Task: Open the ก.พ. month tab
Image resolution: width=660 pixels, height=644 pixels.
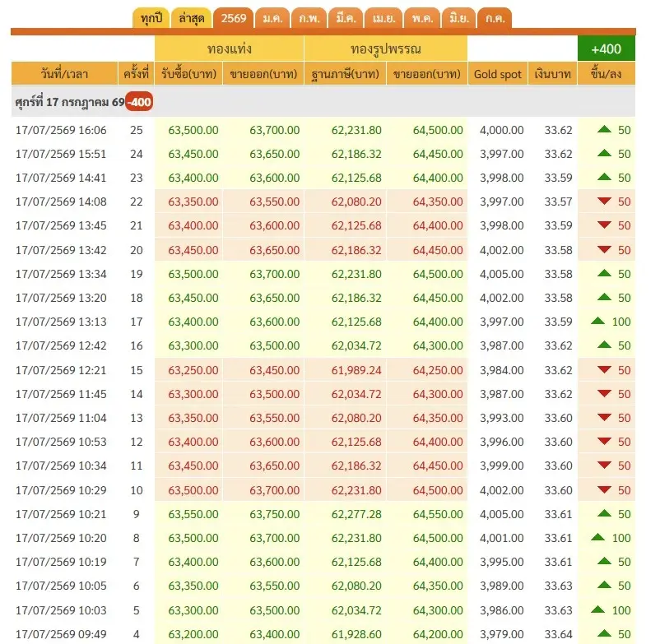Action: [309, 19]
